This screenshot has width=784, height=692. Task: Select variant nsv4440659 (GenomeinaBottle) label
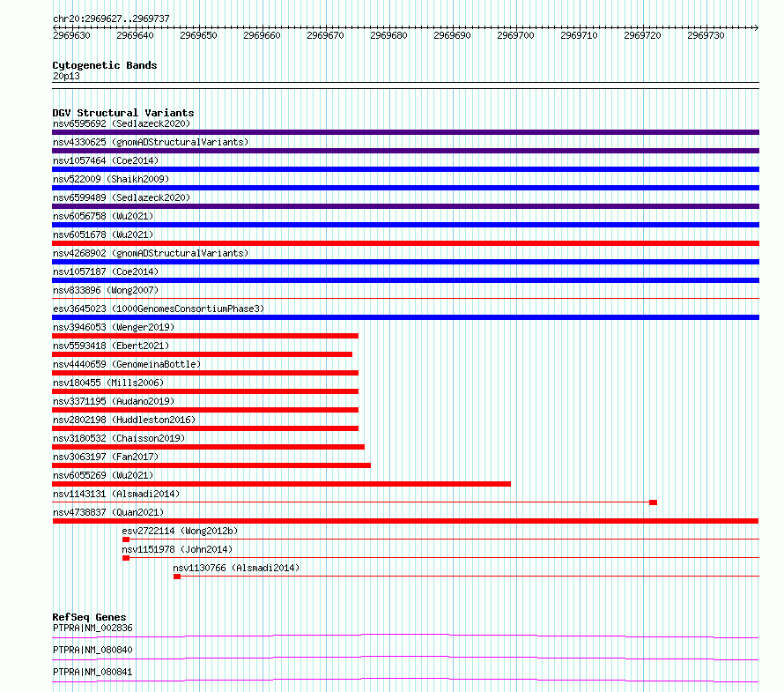click(x=127, y=364)
